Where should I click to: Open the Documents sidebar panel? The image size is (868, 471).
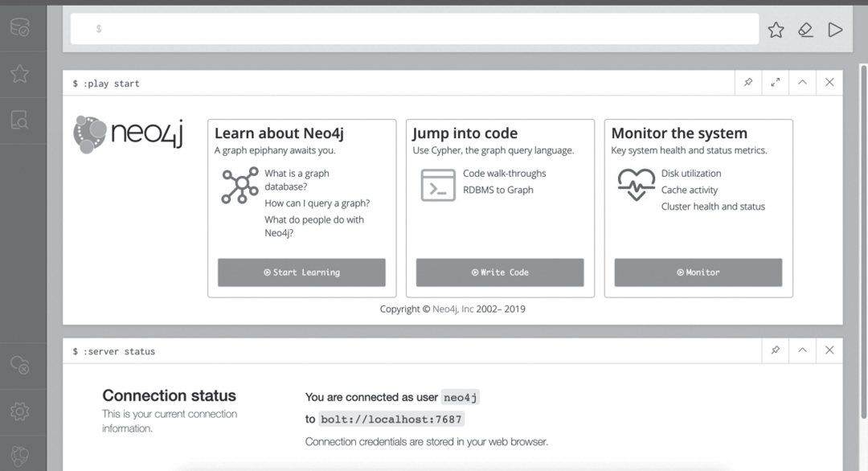click(20, 121)
